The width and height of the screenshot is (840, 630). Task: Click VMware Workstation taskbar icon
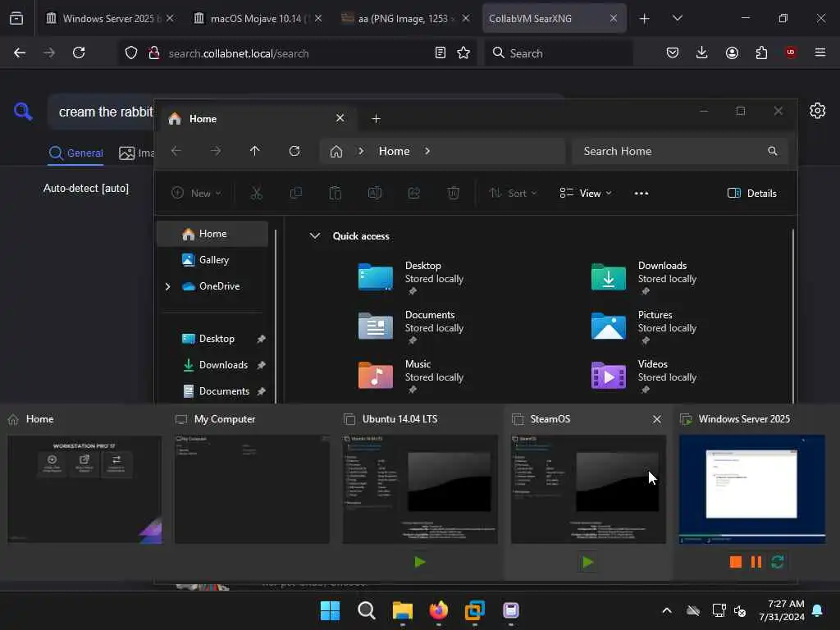(x=475, y=610)
